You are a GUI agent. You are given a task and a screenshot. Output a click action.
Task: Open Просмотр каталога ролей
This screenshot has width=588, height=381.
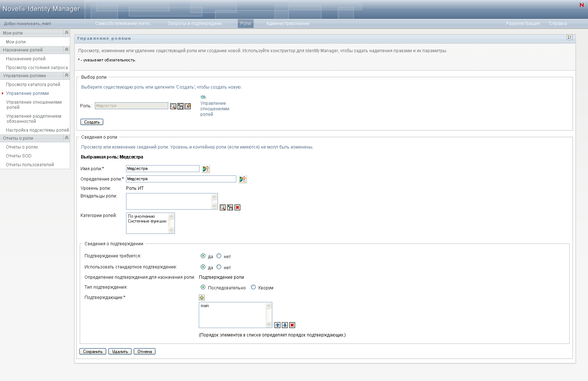tap(33, 85)
